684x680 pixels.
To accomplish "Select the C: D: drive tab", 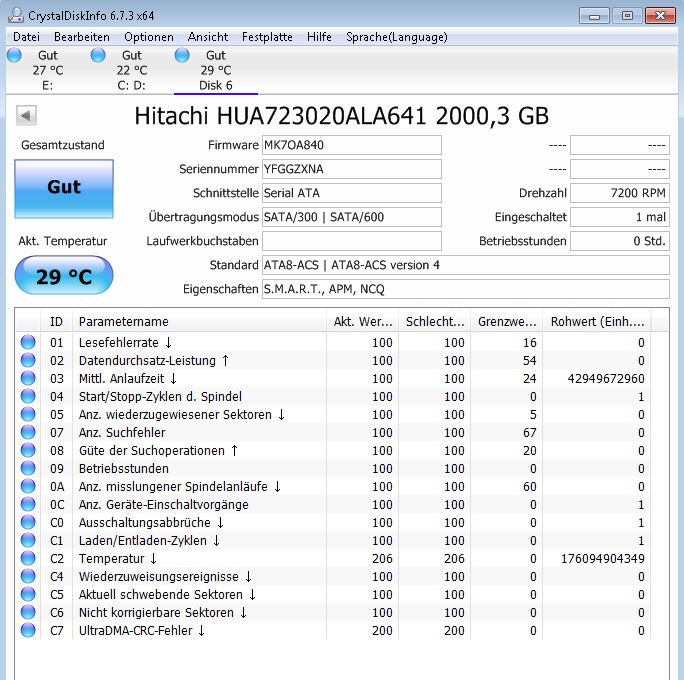I will click(132, 70).
